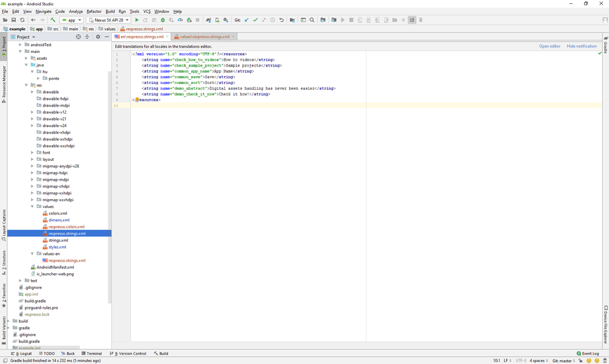This screenshot has width=609, height=364.
Task: Expand the mipmap-hdpi folder
Action: (33, 173)
